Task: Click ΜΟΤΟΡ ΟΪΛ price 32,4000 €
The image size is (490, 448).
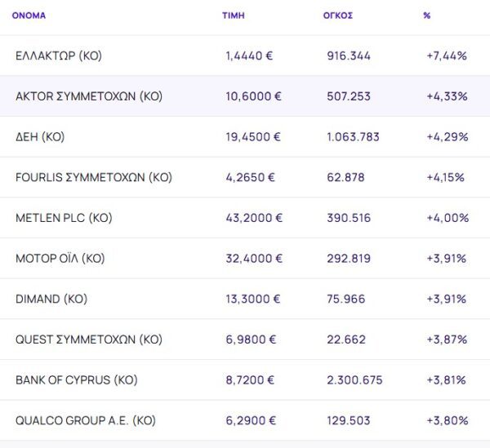Action: 254,259
